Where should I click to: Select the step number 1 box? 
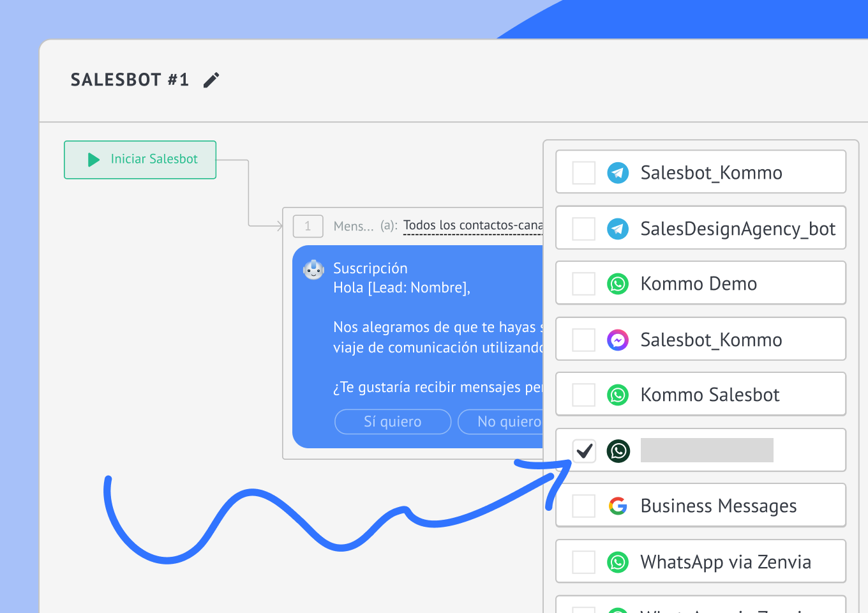(308, 226)
